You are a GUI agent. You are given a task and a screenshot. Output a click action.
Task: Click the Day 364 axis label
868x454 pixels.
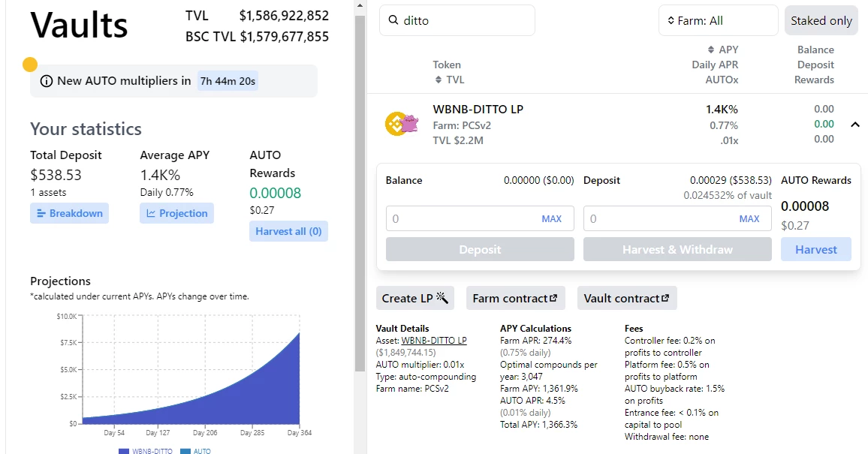click(x=300, y=432)
